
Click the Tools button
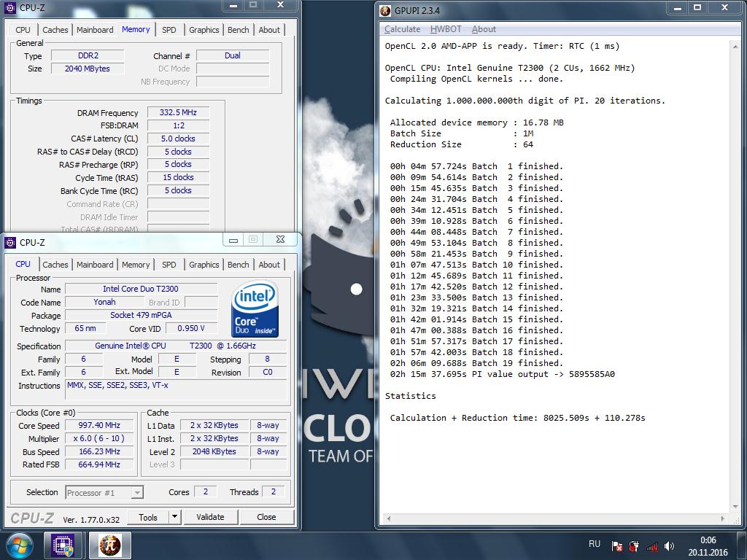(147, 517)
